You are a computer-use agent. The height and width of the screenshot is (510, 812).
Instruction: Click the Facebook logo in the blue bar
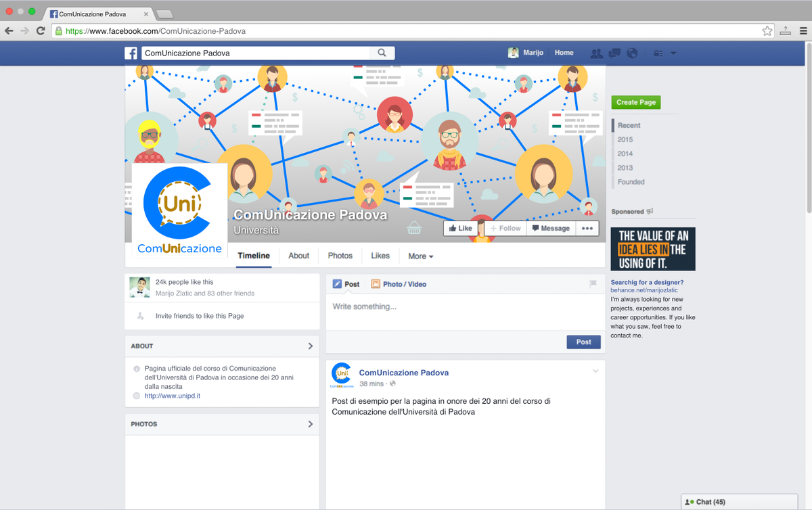point(131,53)
